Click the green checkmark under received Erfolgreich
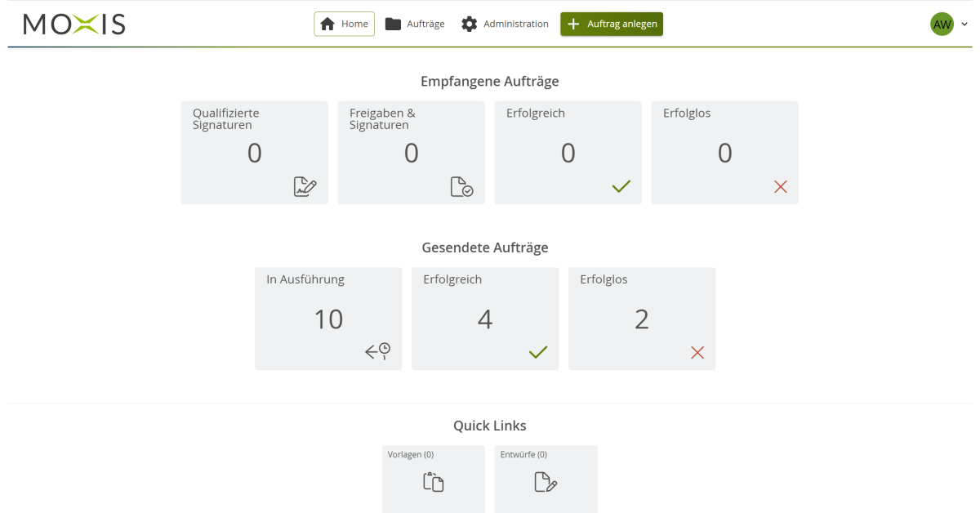The image size is (980, 513). click(621, 187)
